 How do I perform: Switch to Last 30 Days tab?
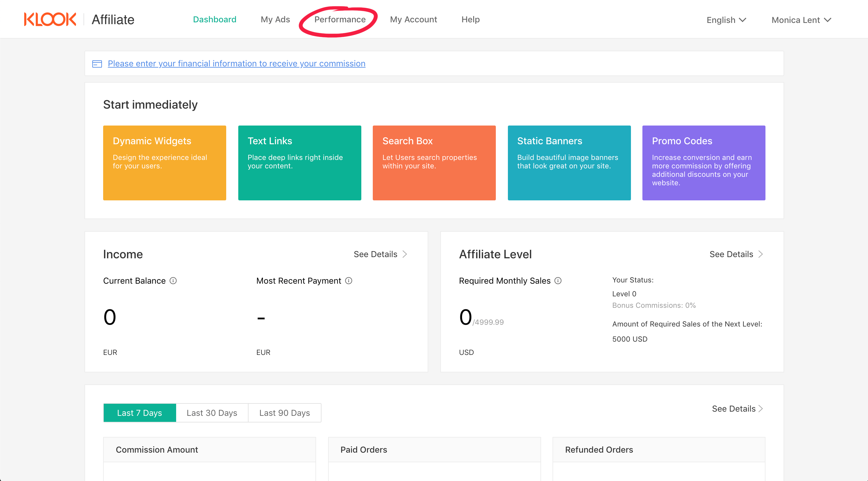pos(212,413)
